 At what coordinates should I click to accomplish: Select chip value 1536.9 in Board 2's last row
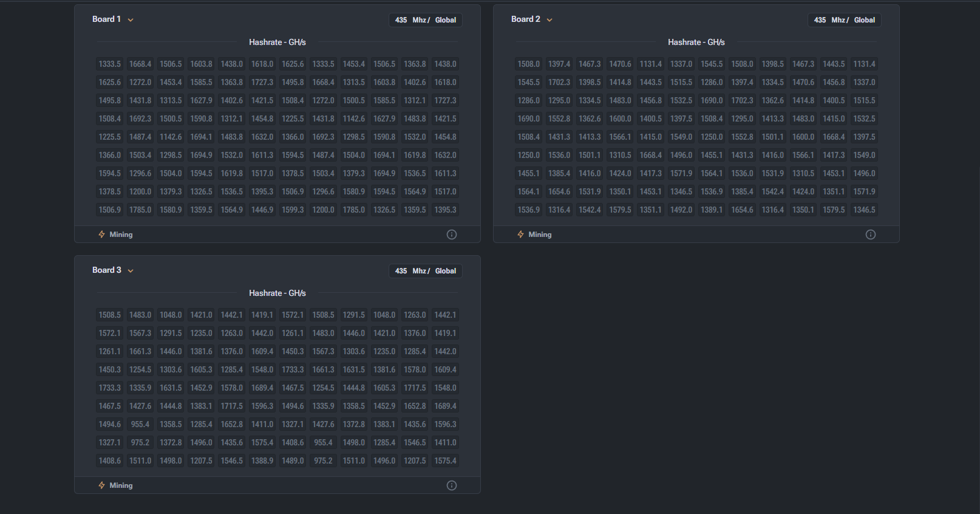(x=529, y=210)
